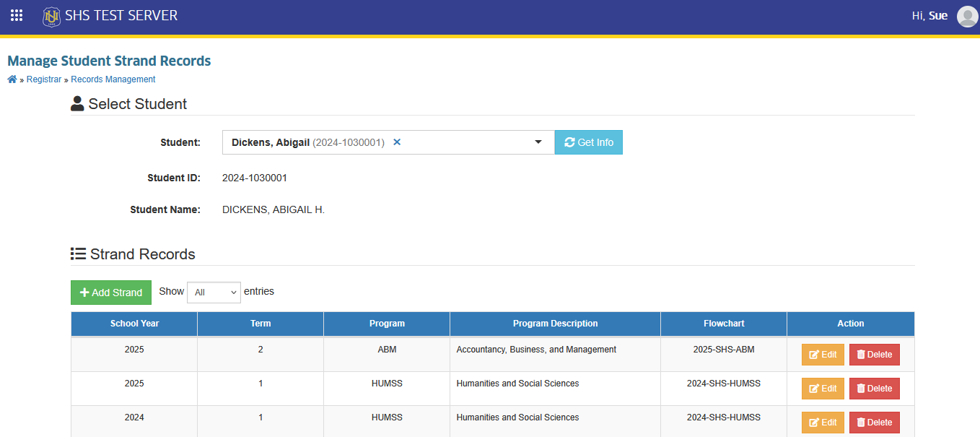Go to home via breadcrumb house icon
The height and width of the screenshot is (437, 980).
[x=12, y=79]
